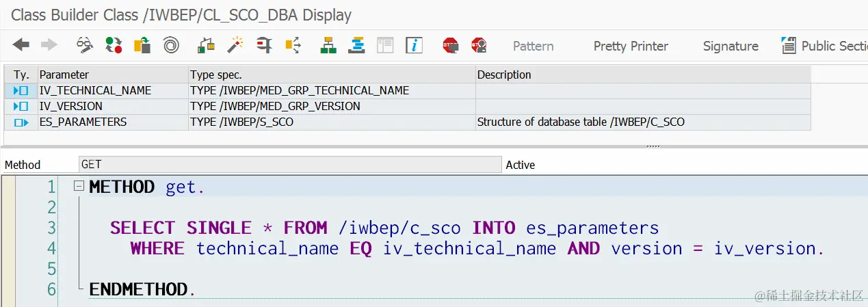Click /iwbep/c_sco in the code
Image resolution: width=868 pixels, height=307 pixels.
pyautogui.click(x=401, y=228)
